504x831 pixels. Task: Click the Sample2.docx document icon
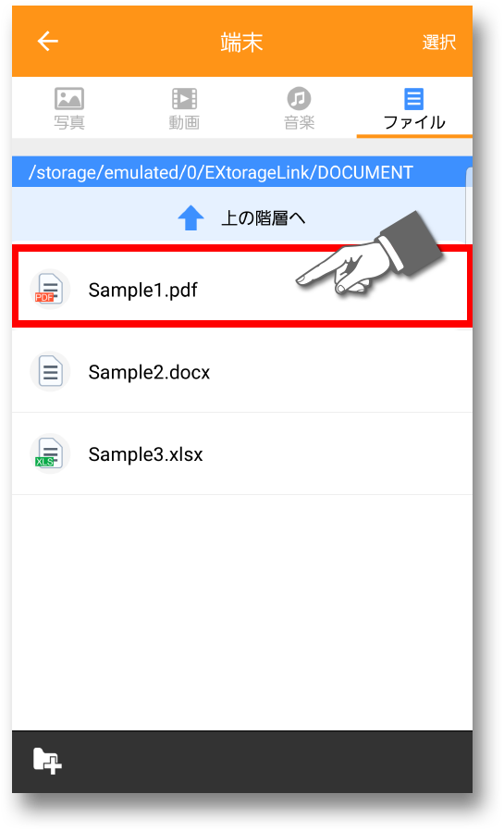click(50, 371)
